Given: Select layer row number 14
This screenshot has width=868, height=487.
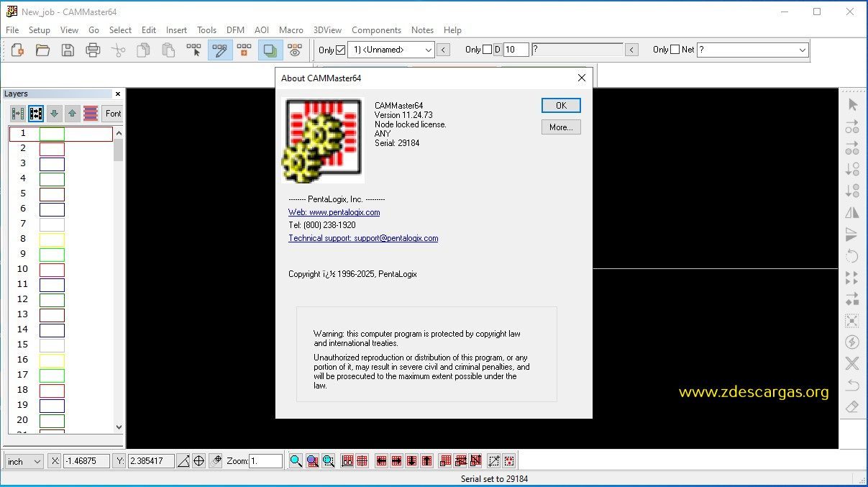Looking at the screenshot, I should pos(60,330).
